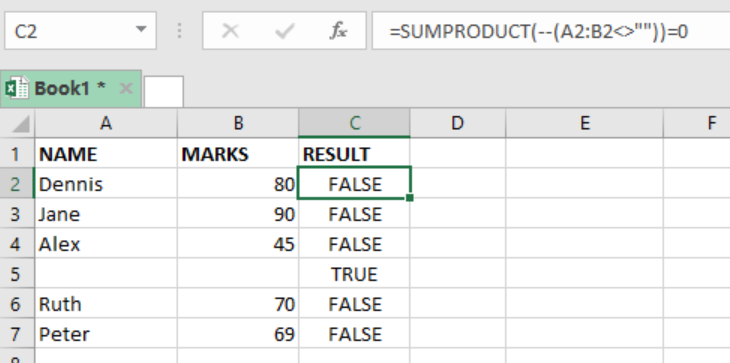Select the TRUE cell in row 5
The image size is (730, 363).
[354, 274]
